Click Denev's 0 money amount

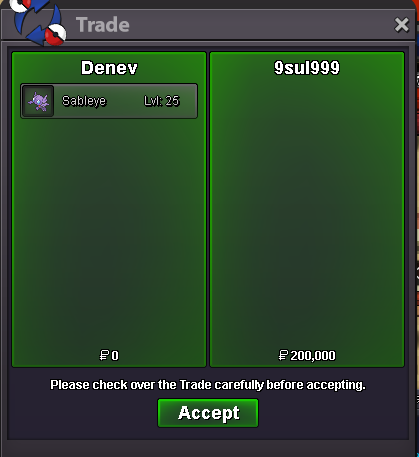point(115,355)
